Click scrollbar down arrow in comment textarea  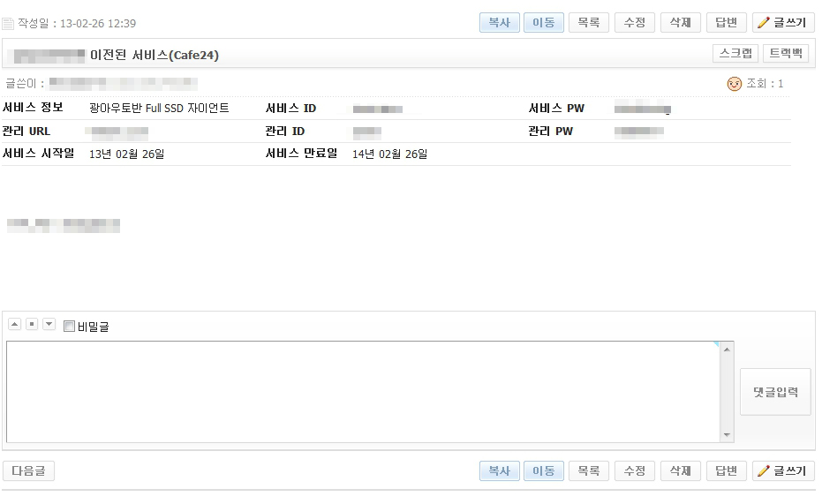tap(727, 434)
